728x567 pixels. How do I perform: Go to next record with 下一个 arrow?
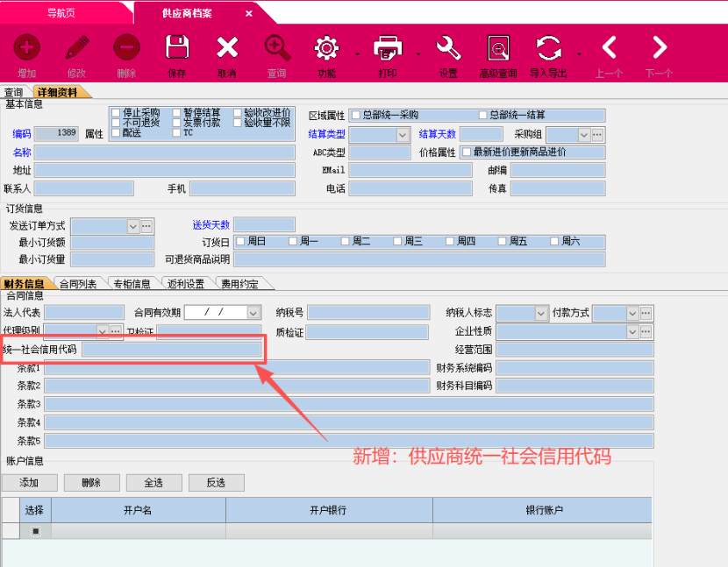pyautogui.click(x=660, y=47)
